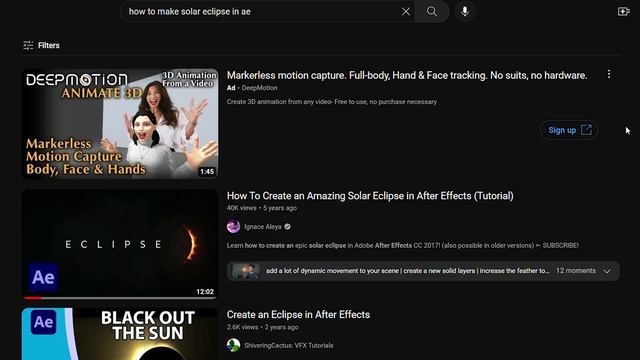Image resolution: width=640 pixels, height=360 pixels.
Task: Start voice search with microphone icon
Action: pyautogui.click(x=464, y=11)
